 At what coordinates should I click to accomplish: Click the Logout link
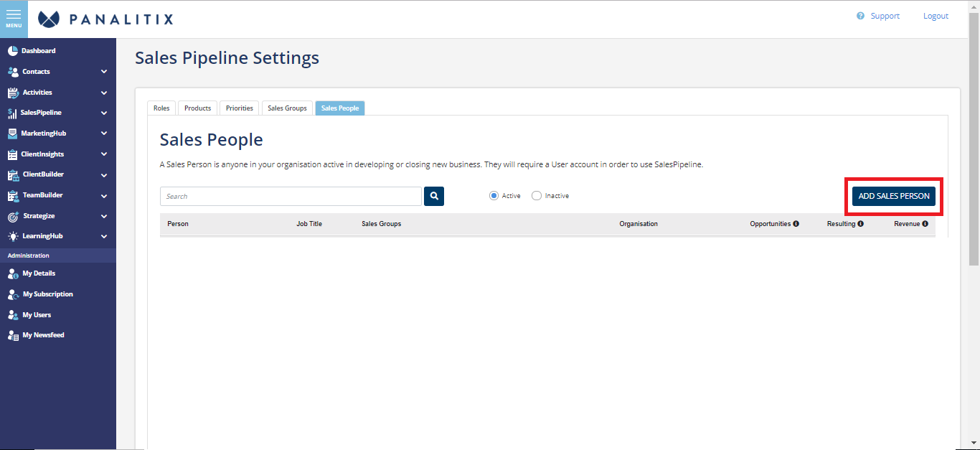(936, 16)
